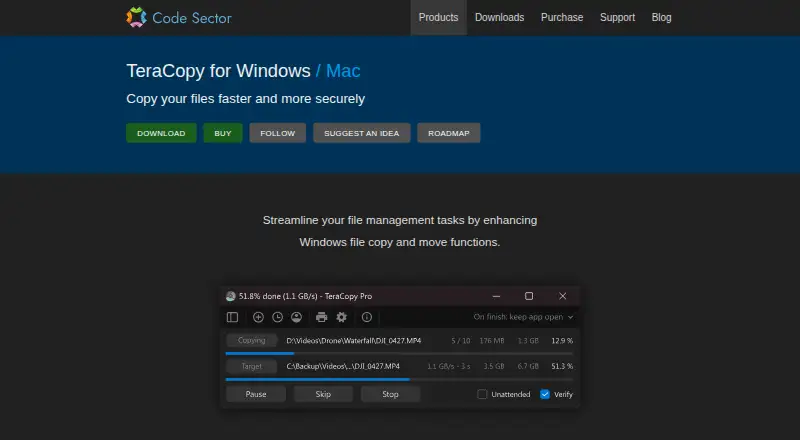The height and width of the screenshot is (440, 800).
Task: Click the add files plus icon
Action: point(258,317)
